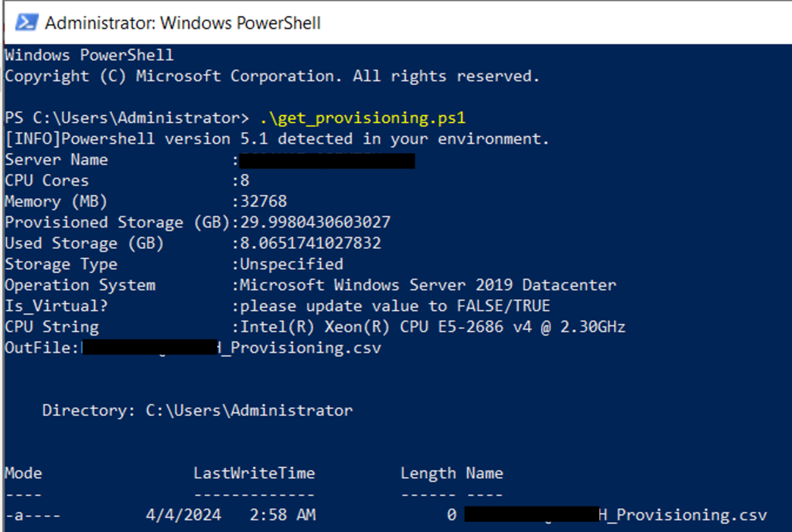Click the 'PS C:\Users\Administrator>' prompt
The height and width of the screenshot is (532, 792).
pos(127,118)
